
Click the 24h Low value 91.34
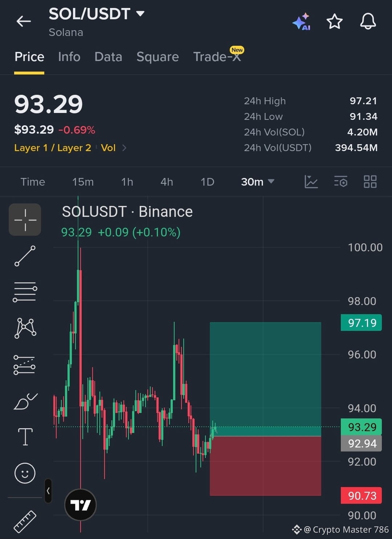coord(363,117)
